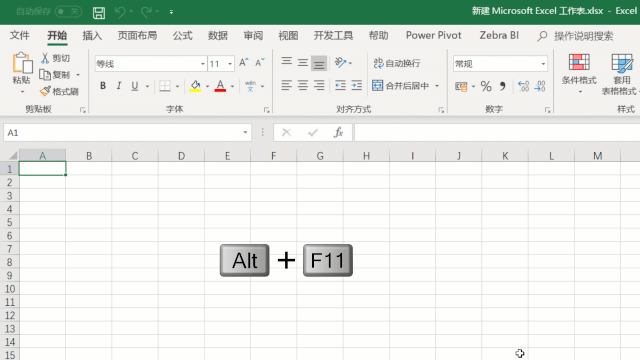Toggle Wrap Text (自动换行)
The image size is (640, 360).
click(x=397, y=63)
